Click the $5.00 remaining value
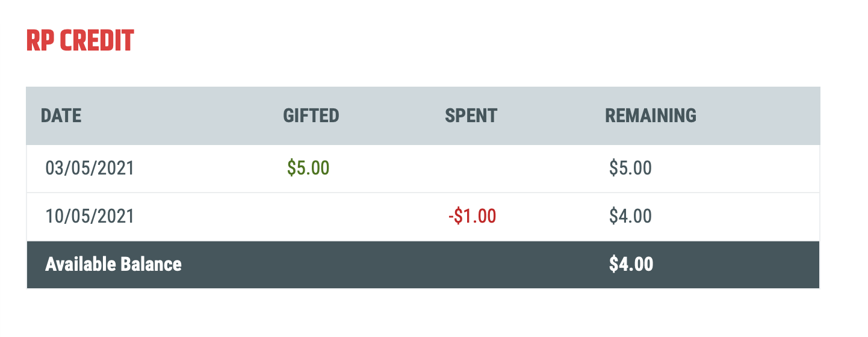Image resolution: width=868 pixels, height=337 pixels. point(630,168)
